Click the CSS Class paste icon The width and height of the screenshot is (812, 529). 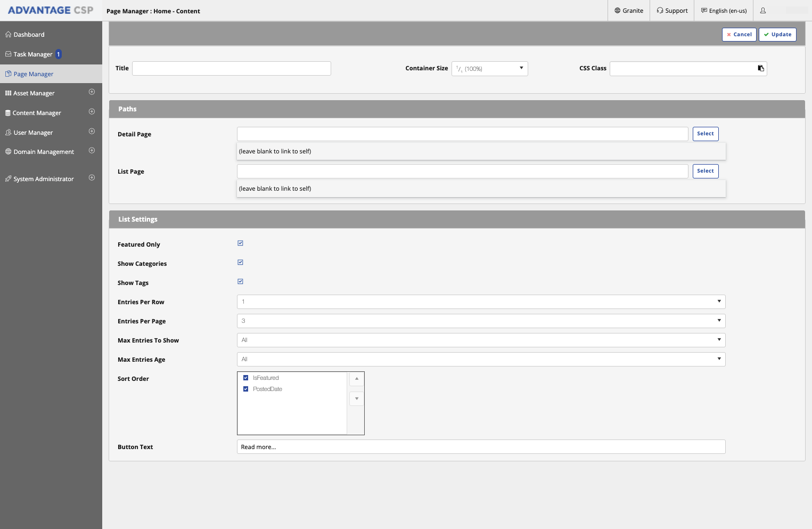761,68
